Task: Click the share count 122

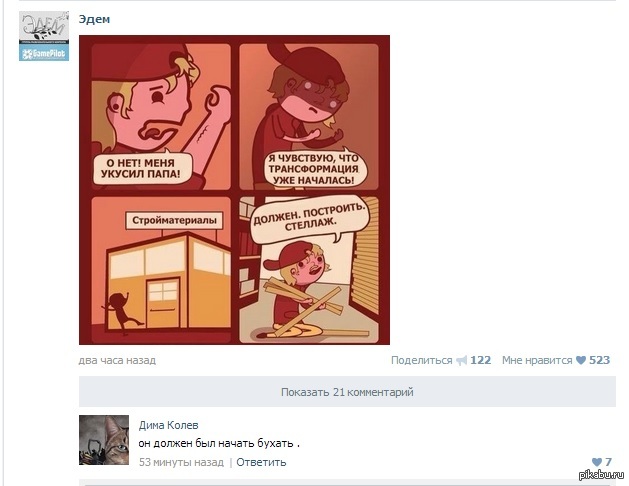Action: [481, 360]
